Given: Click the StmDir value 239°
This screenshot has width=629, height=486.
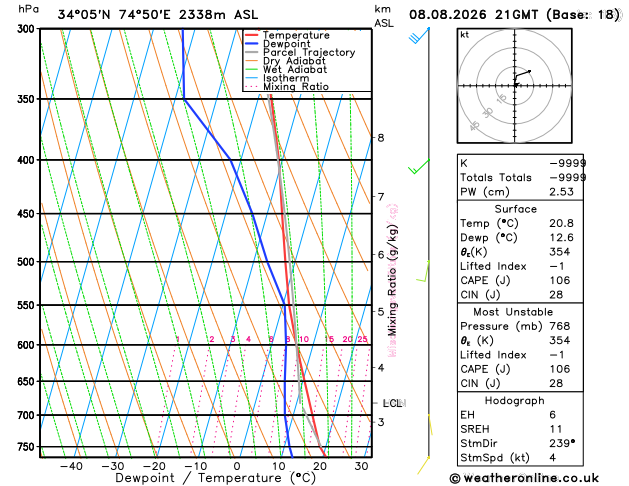Looking at the screenshot, I should (x=562, y=443).
